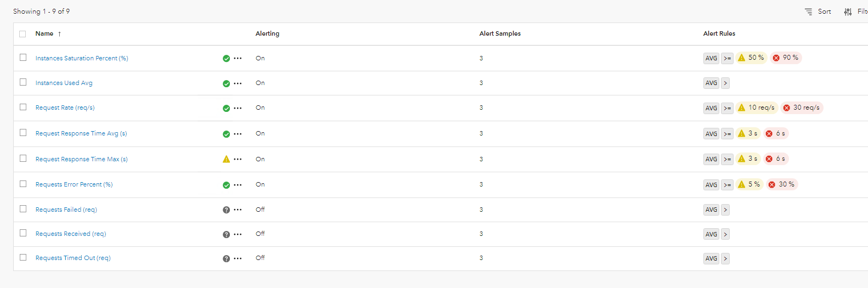Click the 90 % critical threshold badge
The height and width of the screenshot is (288, 868).
tap(786, 58)
